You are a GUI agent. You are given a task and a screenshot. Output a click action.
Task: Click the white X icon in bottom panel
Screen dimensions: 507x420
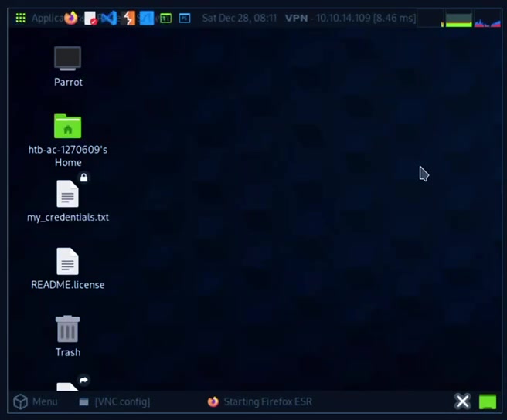point(462,401)
